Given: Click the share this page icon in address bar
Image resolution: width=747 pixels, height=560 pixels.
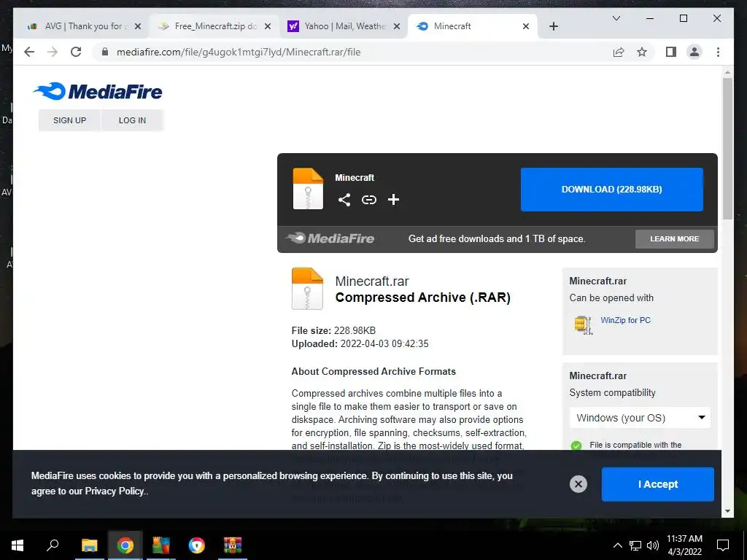Looking at the screenshot, I should point(619,52).
